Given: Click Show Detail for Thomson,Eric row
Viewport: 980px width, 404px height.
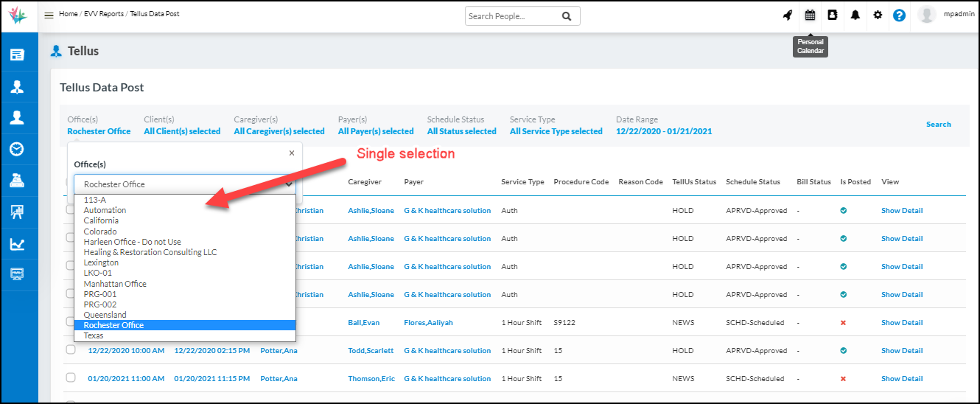Looking at the screenshot, I should (x=901, y=379).
